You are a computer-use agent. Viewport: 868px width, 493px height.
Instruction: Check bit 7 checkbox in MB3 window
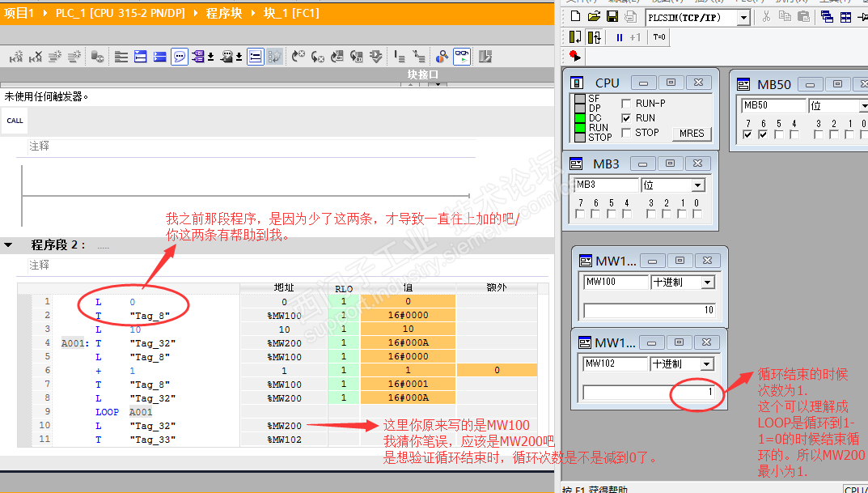point(580,214)
